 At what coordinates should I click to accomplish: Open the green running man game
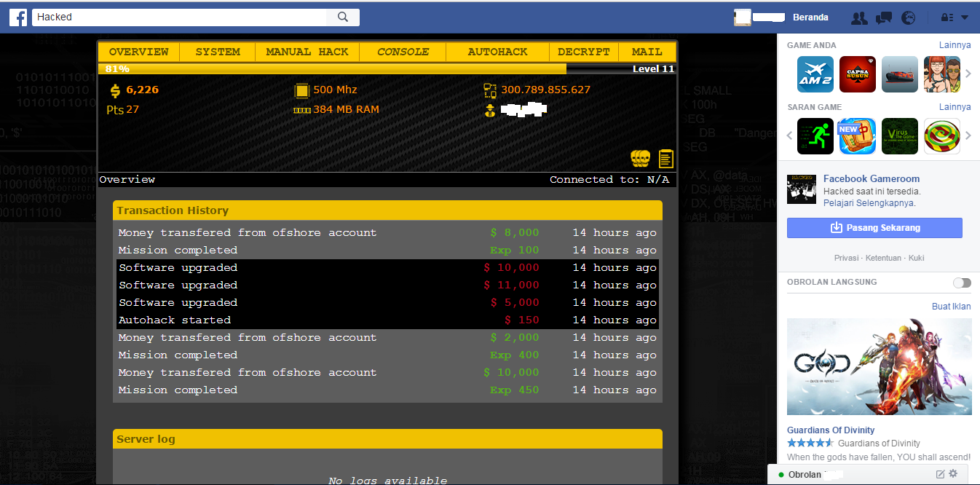pos(815,136)
